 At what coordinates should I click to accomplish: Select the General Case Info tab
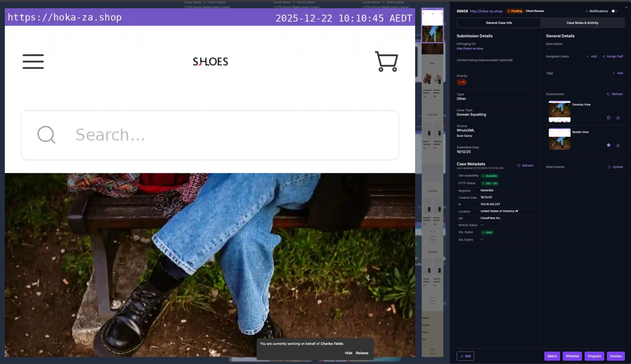click(x=499, y=23)
